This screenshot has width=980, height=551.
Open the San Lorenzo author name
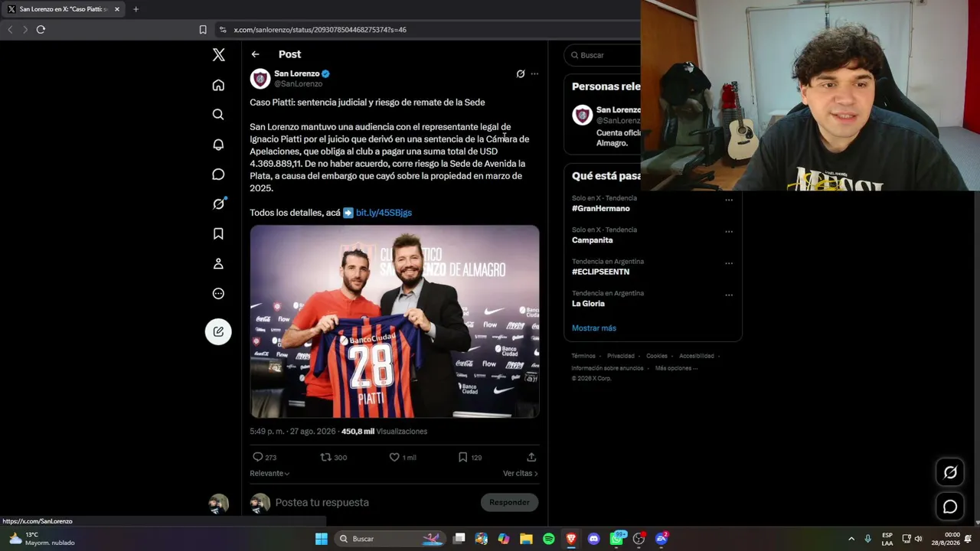pyautogui.click(x=297, y=74)
